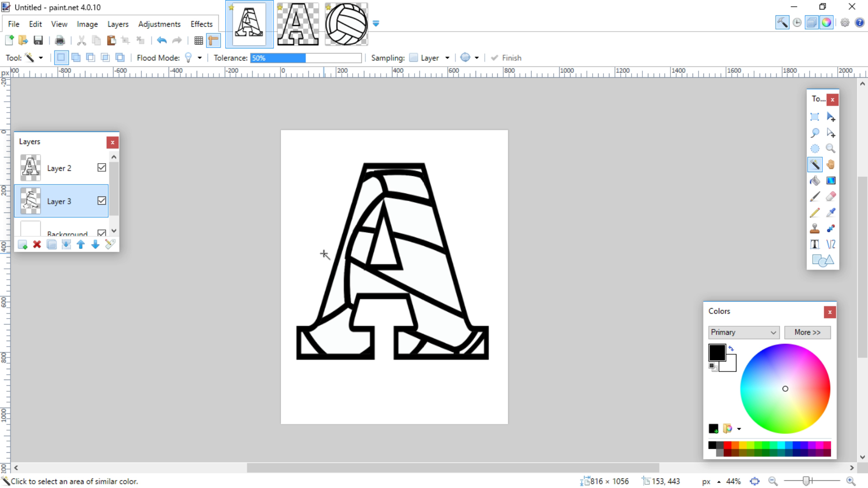Screen dimensions: 868x488
Task: Open palette options dropdown arrow
Action: [x=739, y=429]
